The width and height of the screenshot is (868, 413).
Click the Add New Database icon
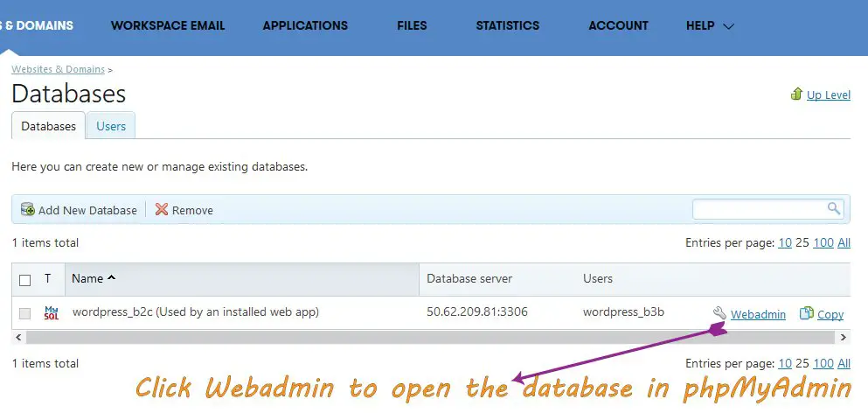coord(28,209)
